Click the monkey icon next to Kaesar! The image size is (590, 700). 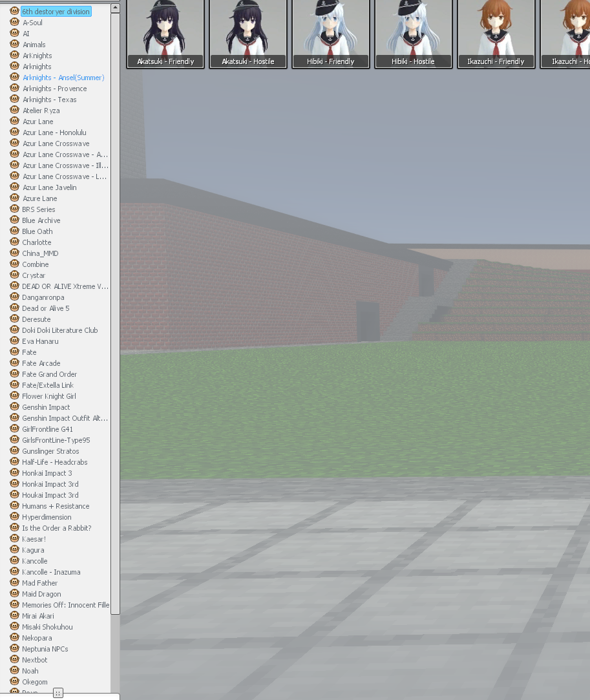pos(15,538)
